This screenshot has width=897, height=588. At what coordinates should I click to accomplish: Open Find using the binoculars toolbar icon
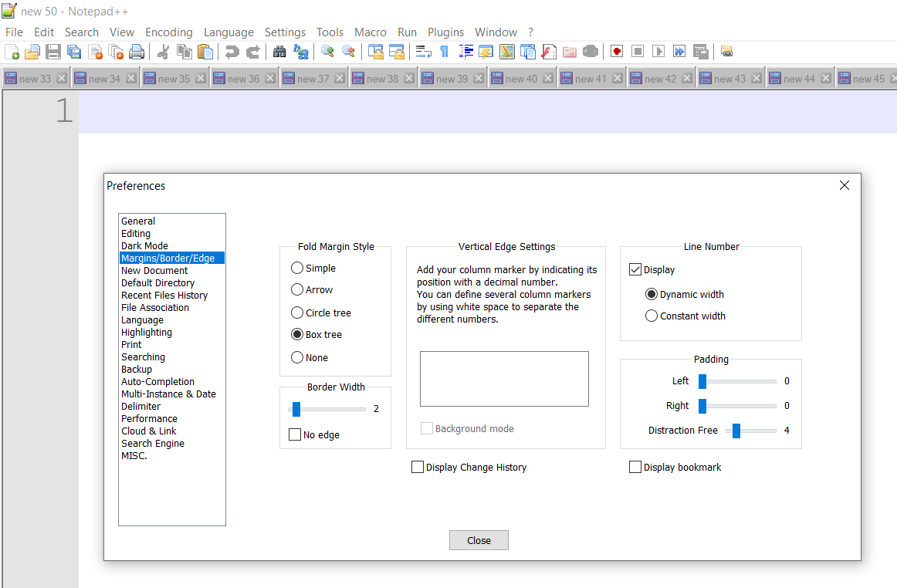pyautogui.click(x=279, y=52)
